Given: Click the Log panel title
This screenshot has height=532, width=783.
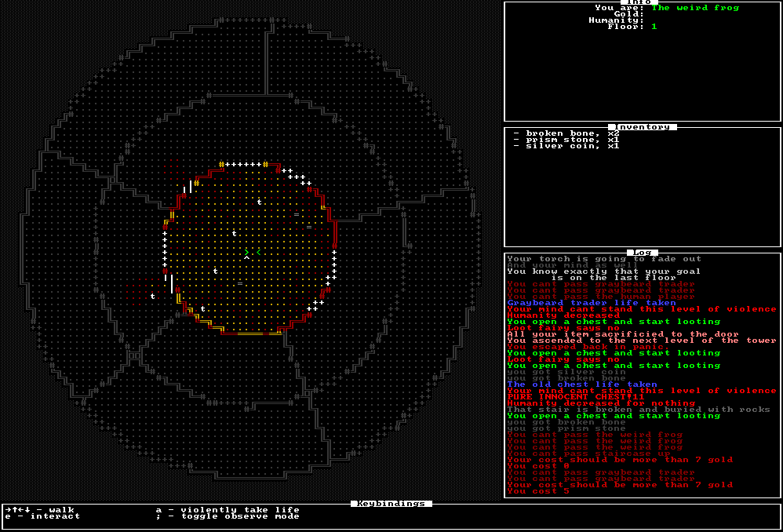Looking at the screenshot, I should (x=643, y=253).
